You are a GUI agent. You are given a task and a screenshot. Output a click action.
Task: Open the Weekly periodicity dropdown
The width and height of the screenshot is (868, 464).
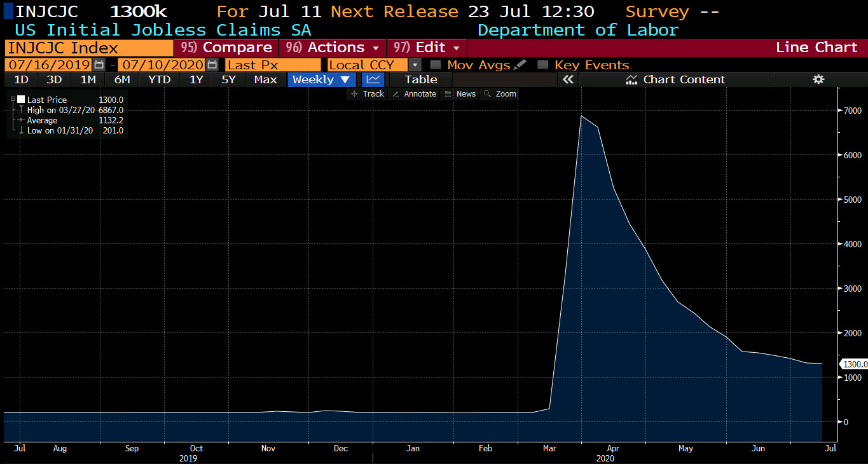(321, 79)
